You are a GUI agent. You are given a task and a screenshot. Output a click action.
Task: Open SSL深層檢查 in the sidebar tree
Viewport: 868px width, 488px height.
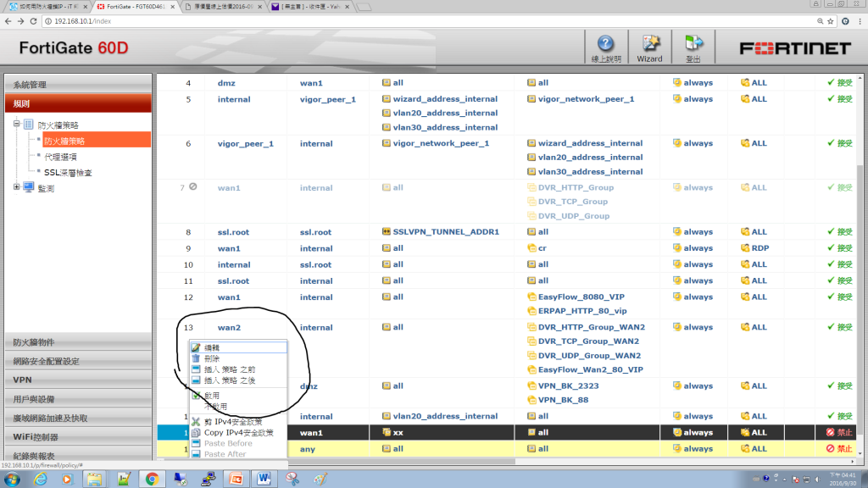point(68,173)
